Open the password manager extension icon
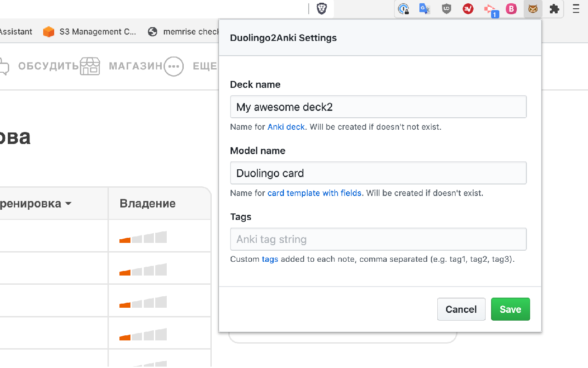The width and height of the screenshot is (588, 368). tap(403, 9)
